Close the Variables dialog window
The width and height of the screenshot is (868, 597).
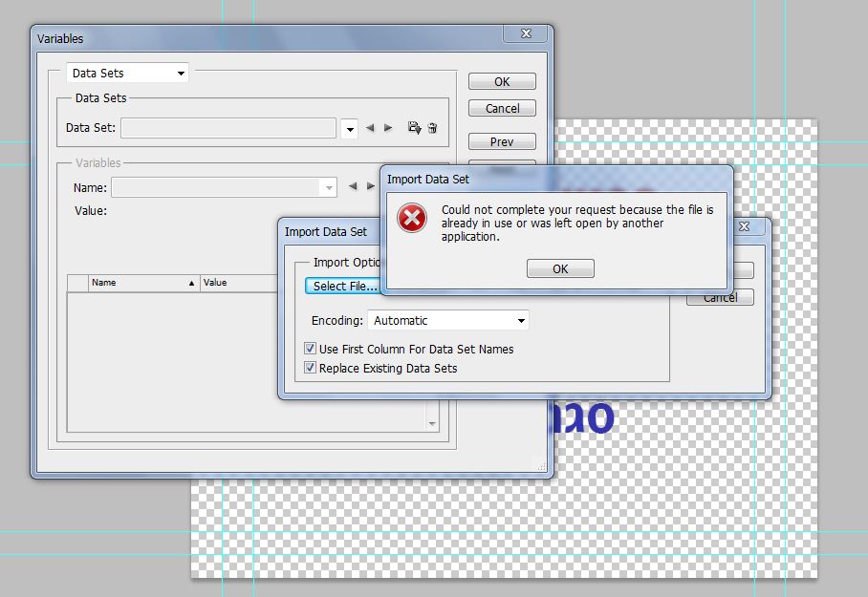tap(526, 33)
